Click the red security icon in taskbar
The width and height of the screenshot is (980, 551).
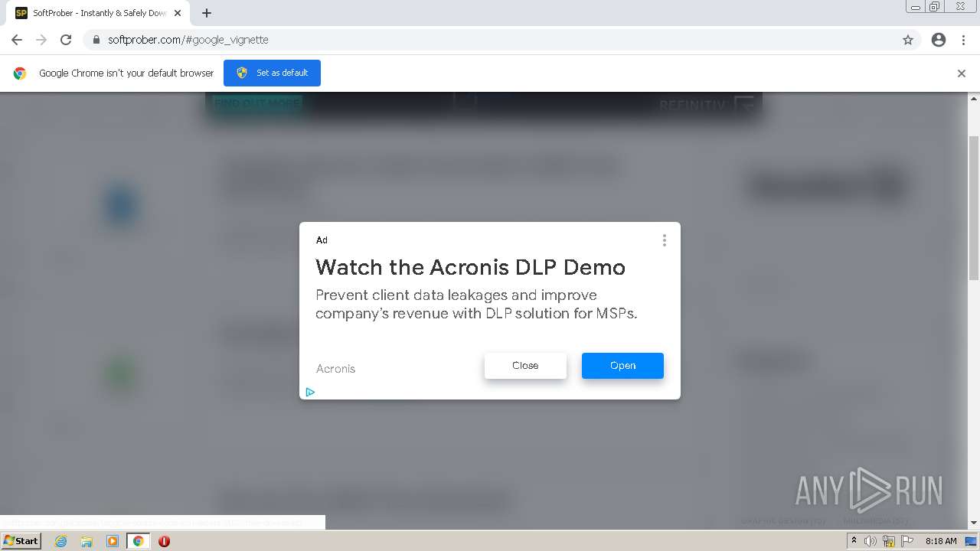tap(164, 541)
